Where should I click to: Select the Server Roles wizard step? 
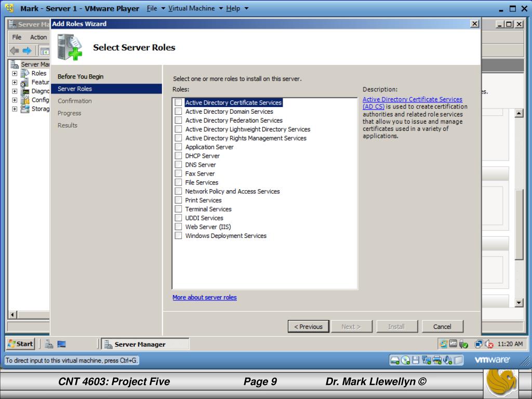tap(106, 89)
